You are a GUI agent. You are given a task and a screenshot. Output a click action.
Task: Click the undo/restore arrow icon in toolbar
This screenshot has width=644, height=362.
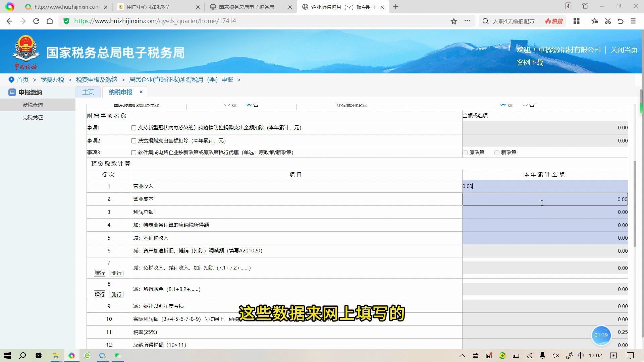pyautogui.click(x=620, y=21)
